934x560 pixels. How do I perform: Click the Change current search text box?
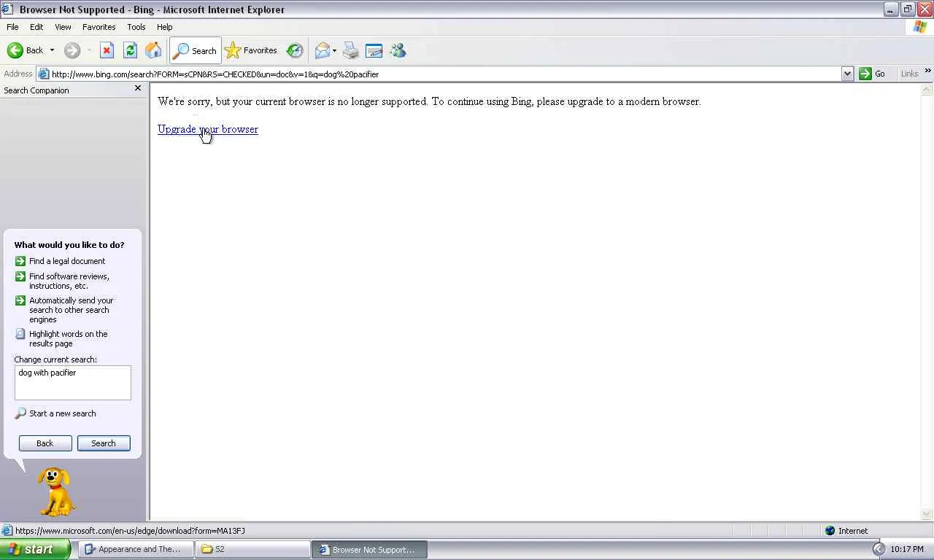73,383
